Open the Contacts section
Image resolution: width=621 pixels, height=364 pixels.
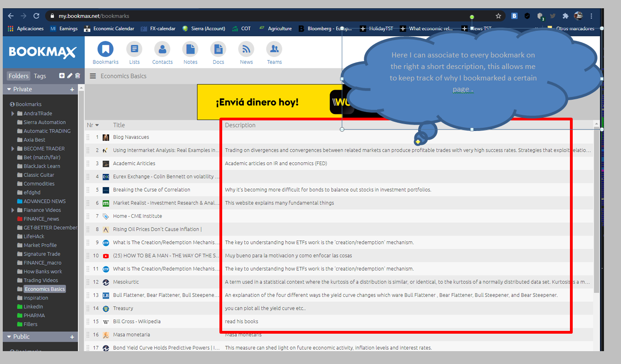click(x=162, y=49)
